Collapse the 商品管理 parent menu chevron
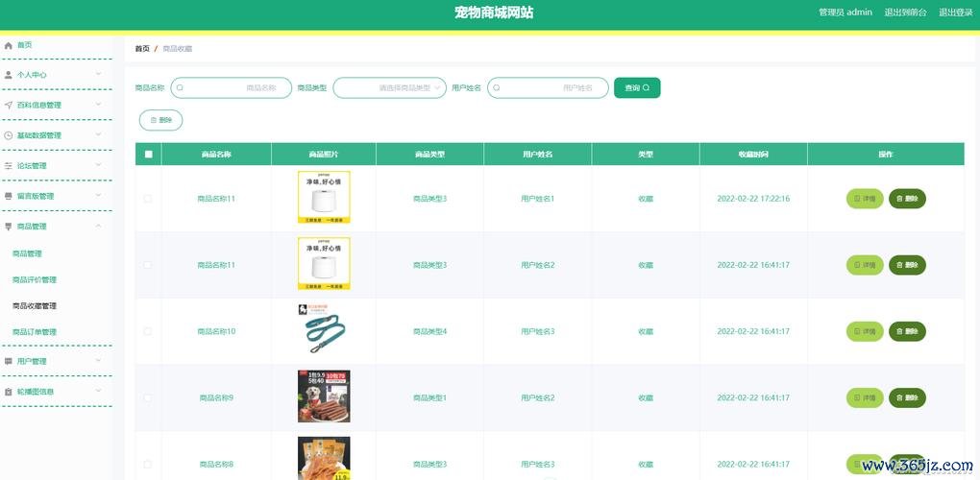This screenshot has height=480, width=980. pyautogui.click(x=98, y=226)
